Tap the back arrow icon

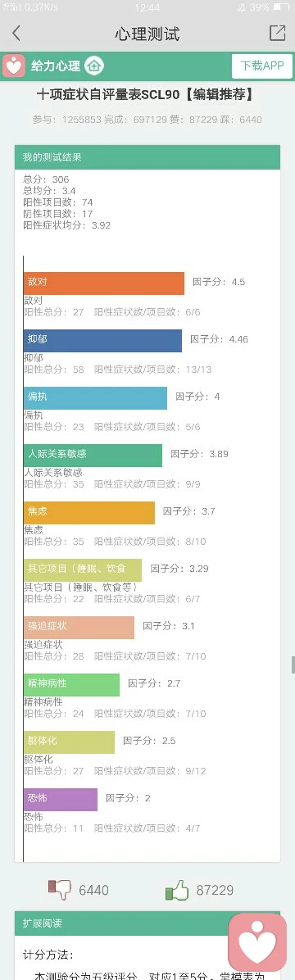16,34
